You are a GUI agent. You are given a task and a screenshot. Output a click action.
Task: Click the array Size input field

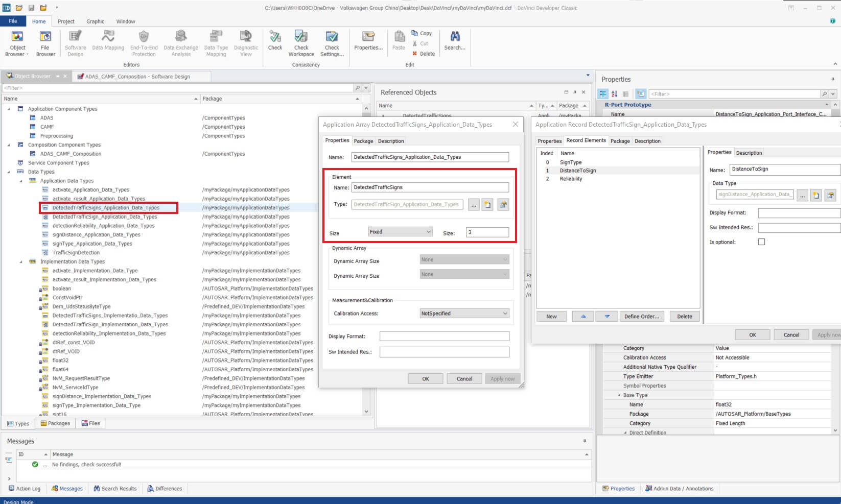click(x=487, y=232)
